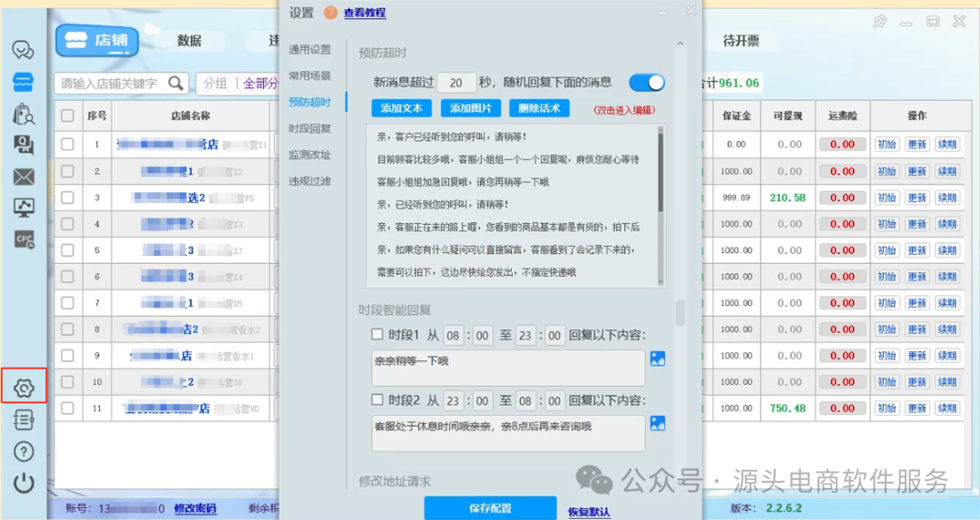Open the shopping bag search sidebar icon

(x=24, y=113)
